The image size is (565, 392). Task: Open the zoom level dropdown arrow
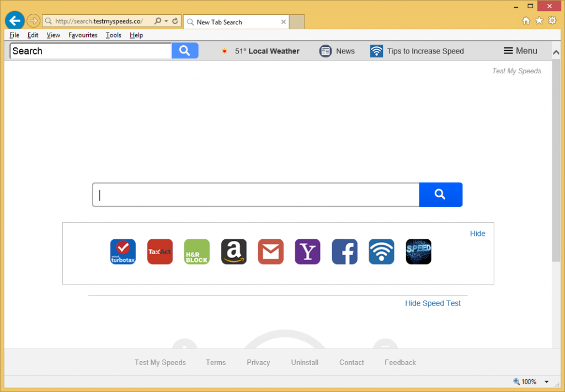tap(547, 382)
